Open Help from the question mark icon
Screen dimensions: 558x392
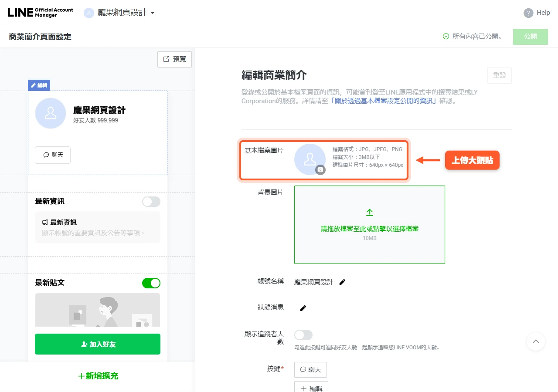coord(528,13)
